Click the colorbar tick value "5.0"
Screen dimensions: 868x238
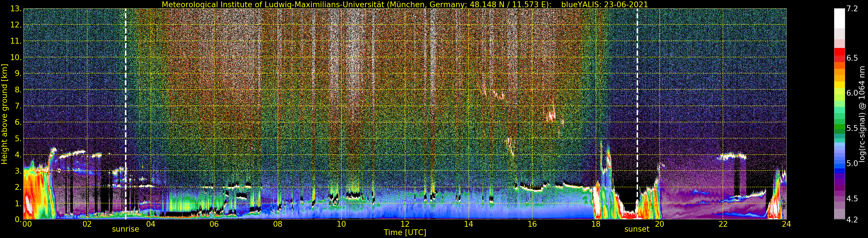tap(852, 163)
